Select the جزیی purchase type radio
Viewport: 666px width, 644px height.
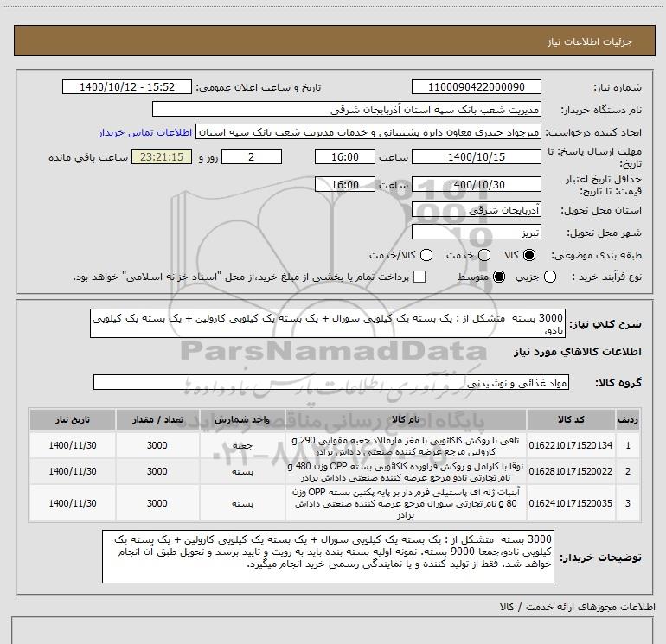550,277
